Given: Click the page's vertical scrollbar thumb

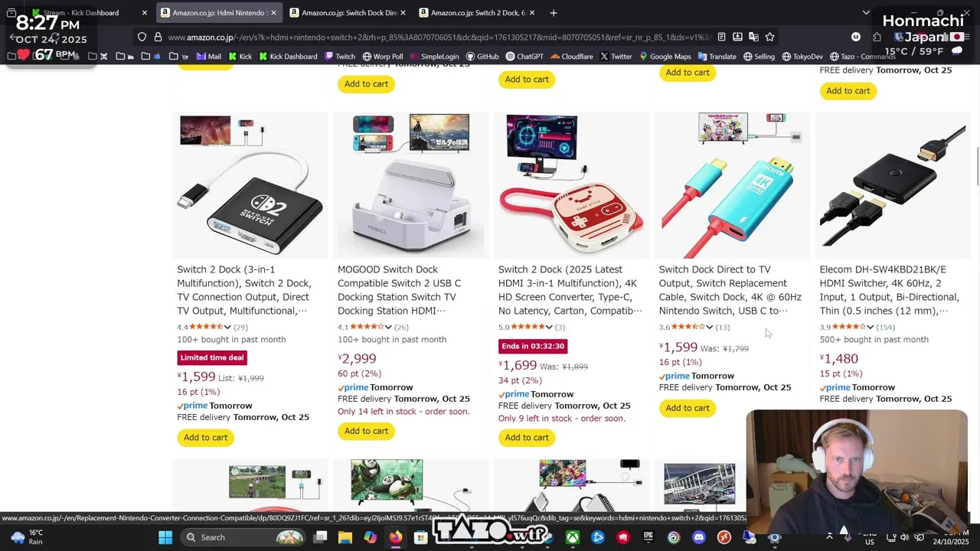Looking at the screenshot, I should click(977, 165).
